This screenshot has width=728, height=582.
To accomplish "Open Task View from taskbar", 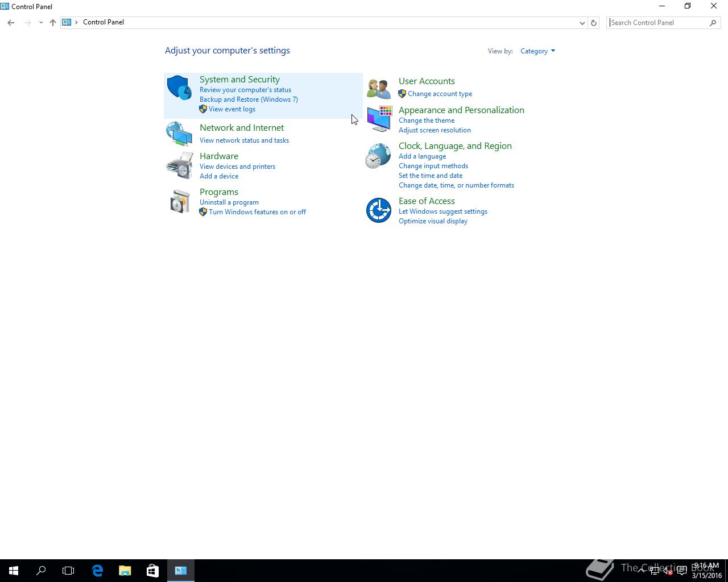I will (68, 571).
